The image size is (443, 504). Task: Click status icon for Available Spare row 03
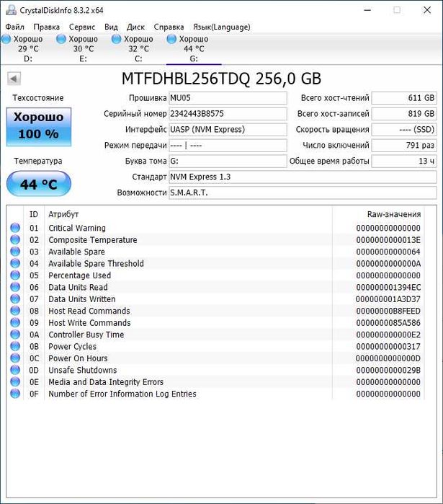click(15, 252)
